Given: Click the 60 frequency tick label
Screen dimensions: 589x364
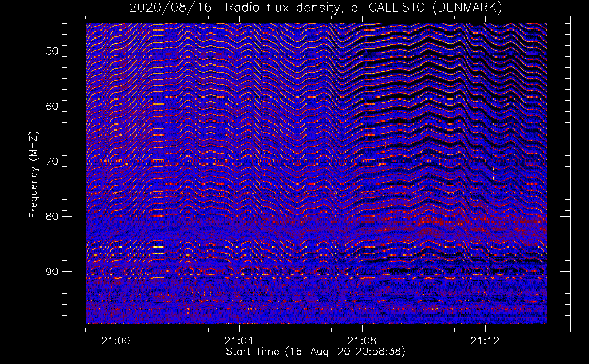Looking at the screenshot, I should coord(52,106).
